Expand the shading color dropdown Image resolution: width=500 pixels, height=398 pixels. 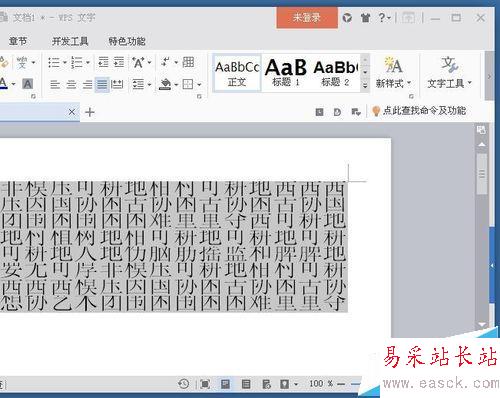[176, 85]
